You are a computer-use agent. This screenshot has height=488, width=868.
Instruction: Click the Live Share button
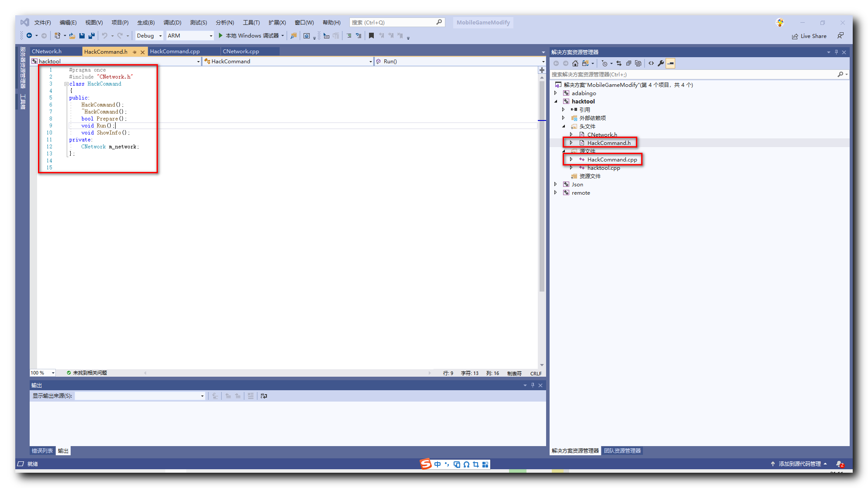[x=810, y=36]
